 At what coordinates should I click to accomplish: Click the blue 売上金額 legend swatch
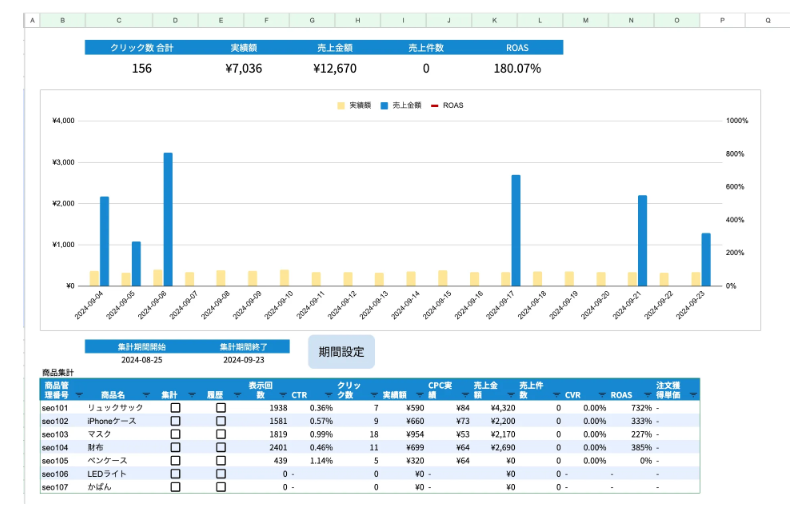[384, 105]
